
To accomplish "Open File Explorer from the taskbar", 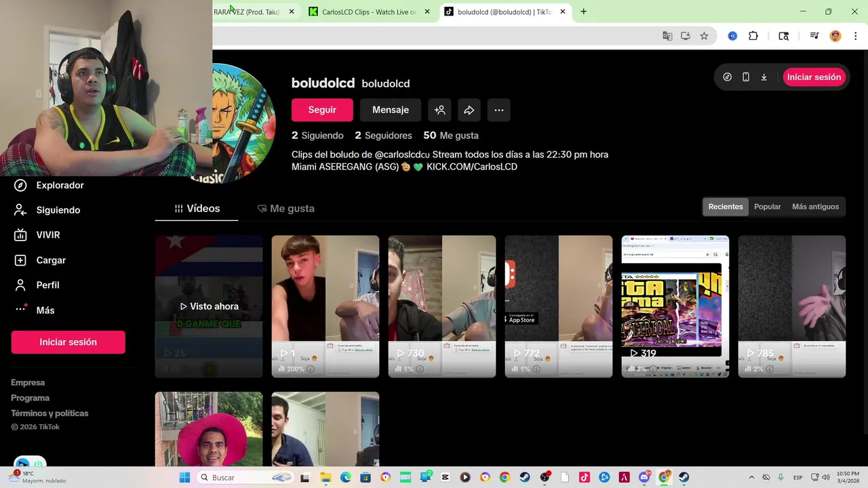I will [325, 477].
